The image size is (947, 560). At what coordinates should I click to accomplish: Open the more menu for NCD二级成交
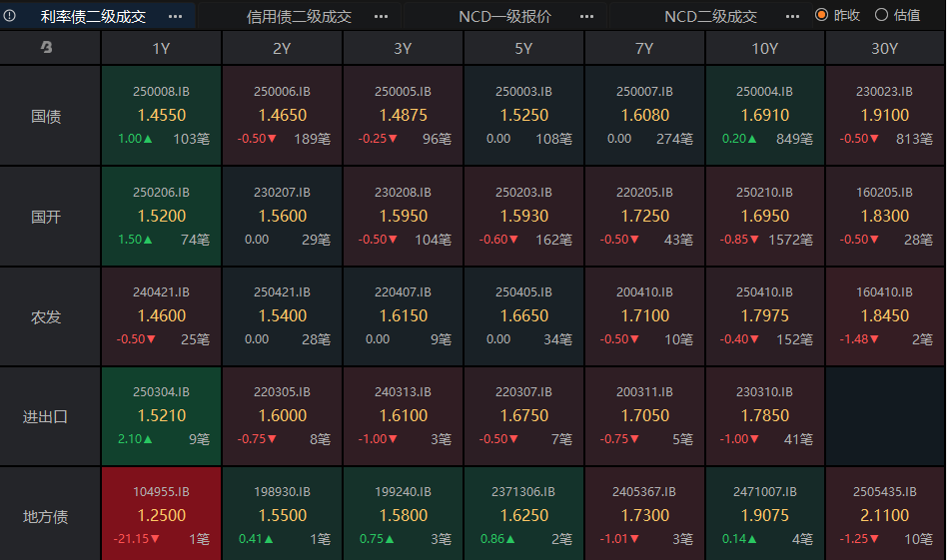pyautogui.click(x=792, y=16)
